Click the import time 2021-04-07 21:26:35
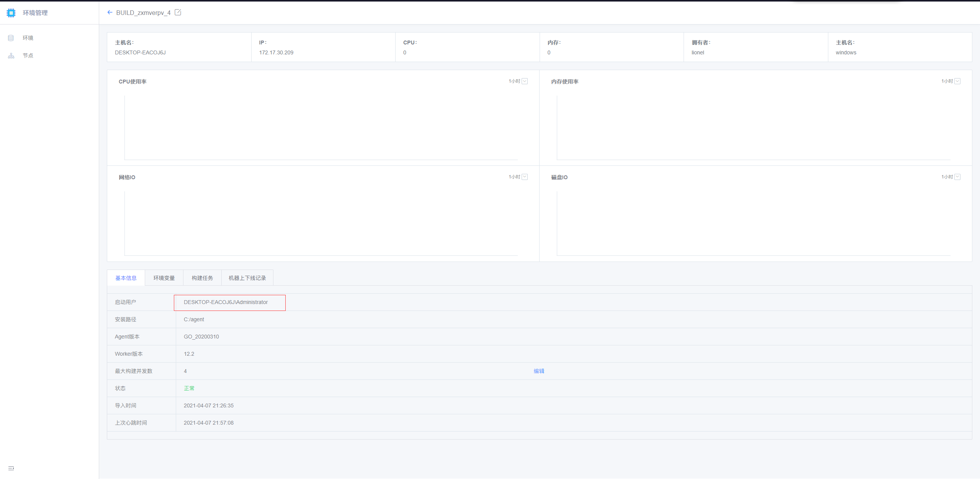This screenshot has height=479, width=980. click(x=209, y=405)
